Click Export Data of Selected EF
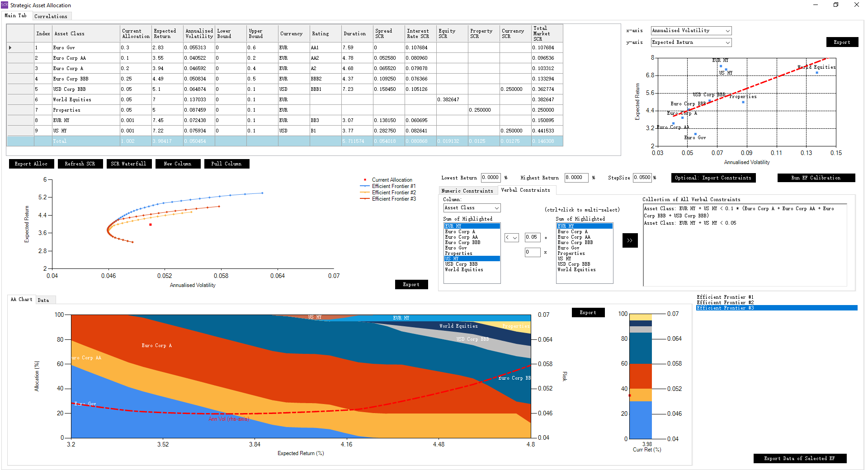Viewport: 868px width, 470px height. click(799, 458)
